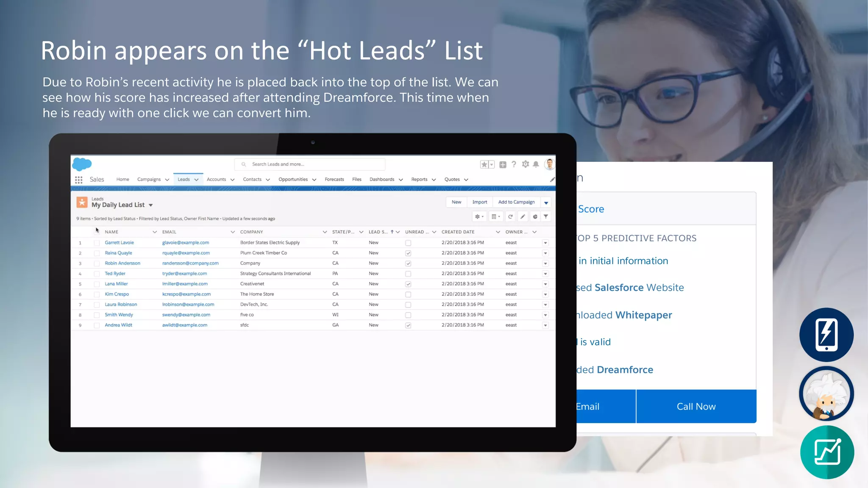Viewport: 868px width, 488px height.
Task: Toggle unread checkbox for Garrett Lavoie
Action: point(408,243)
